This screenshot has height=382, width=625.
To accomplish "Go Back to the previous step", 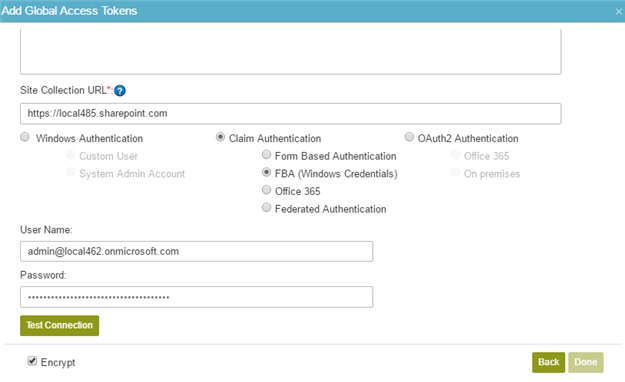I will click(x=548, y=362).
